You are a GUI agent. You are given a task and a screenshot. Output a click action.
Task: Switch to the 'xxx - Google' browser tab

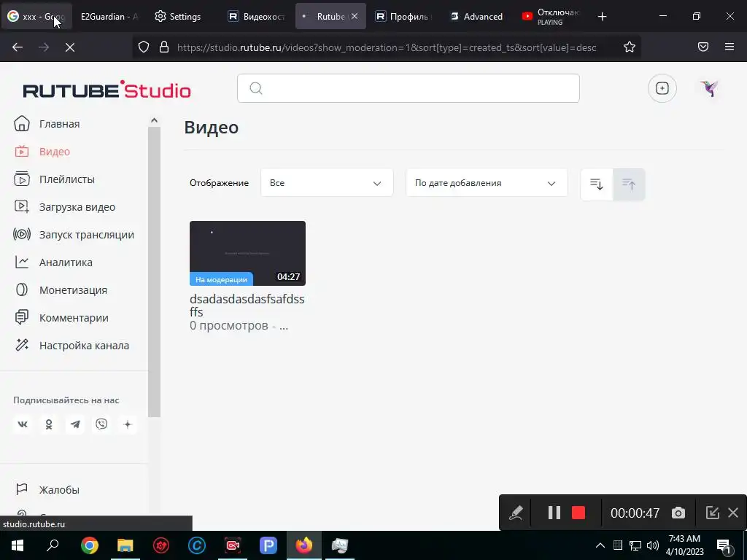36,16
